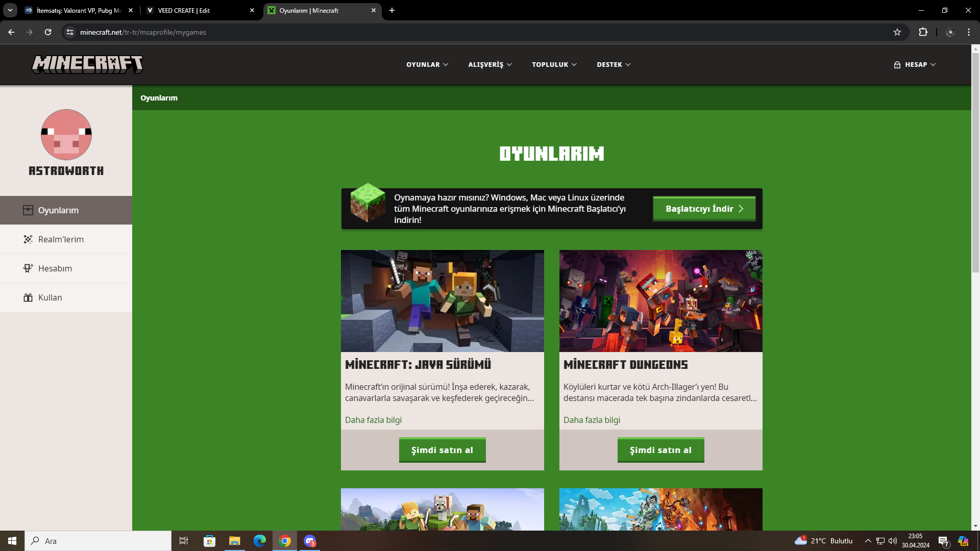Bookmark this page with star icon
Screen dimensions: 980x551
(x=897, y=32)
